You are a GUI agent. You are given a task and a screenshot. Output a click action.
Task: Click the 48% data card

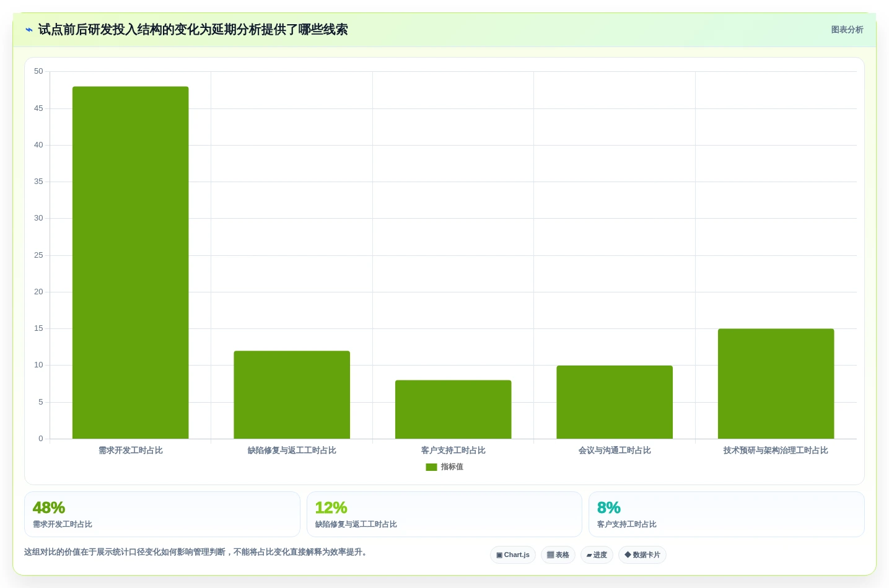pos(162,514)
